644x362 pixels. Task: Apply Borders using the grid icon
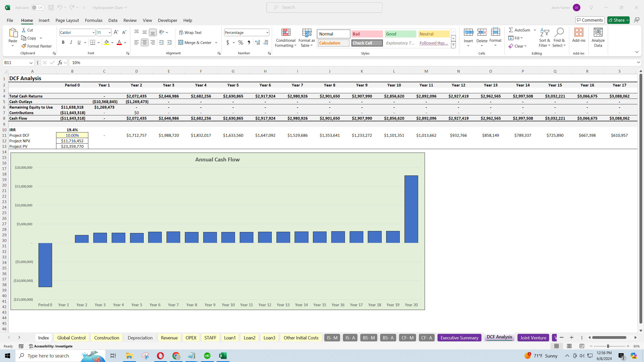click(x=93, y=42)
